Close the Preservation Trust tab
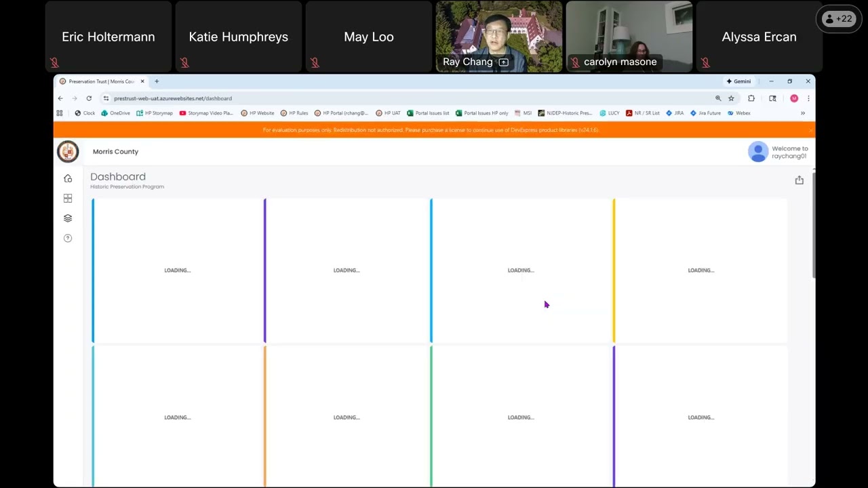 pyautogui.click(x=142, y=81)
